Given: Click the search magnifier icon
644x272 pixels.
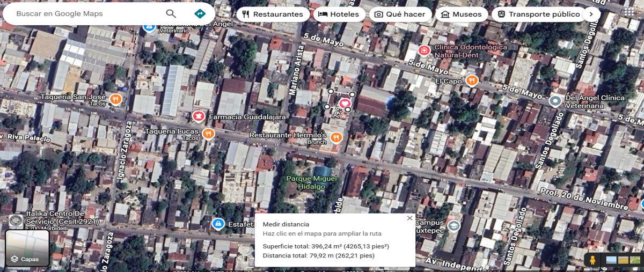Looking at the screenshot, I should point(171,14).
